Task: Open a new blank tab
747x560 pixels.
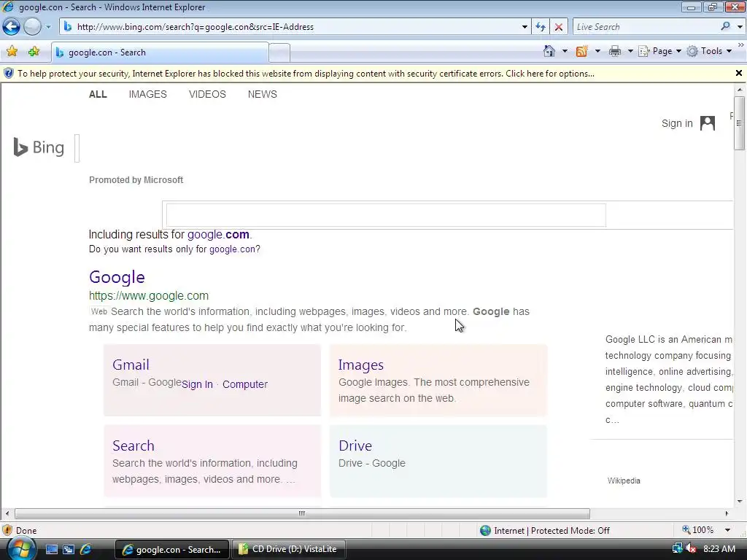Action: coord(279,52)
